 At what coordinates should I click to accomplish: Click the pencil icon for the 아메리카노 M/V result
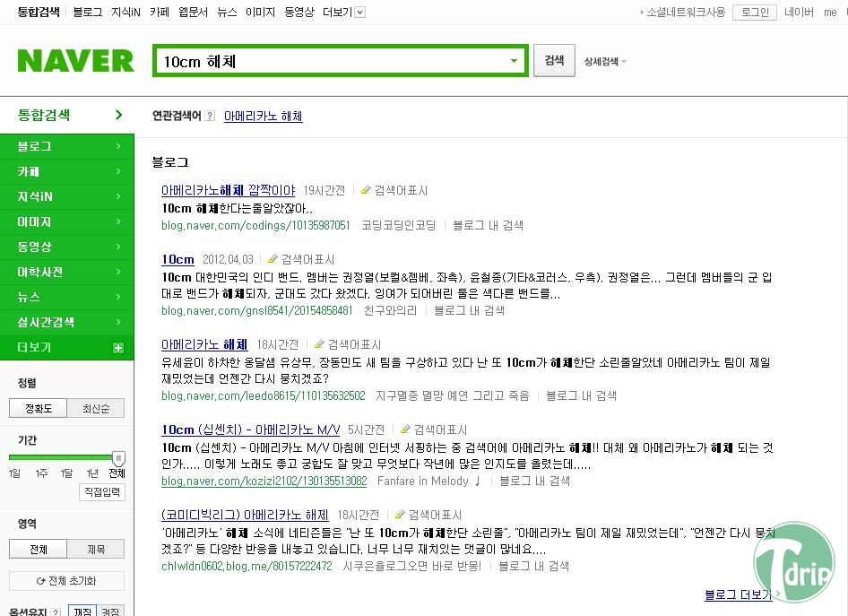(x=405, y=429)
